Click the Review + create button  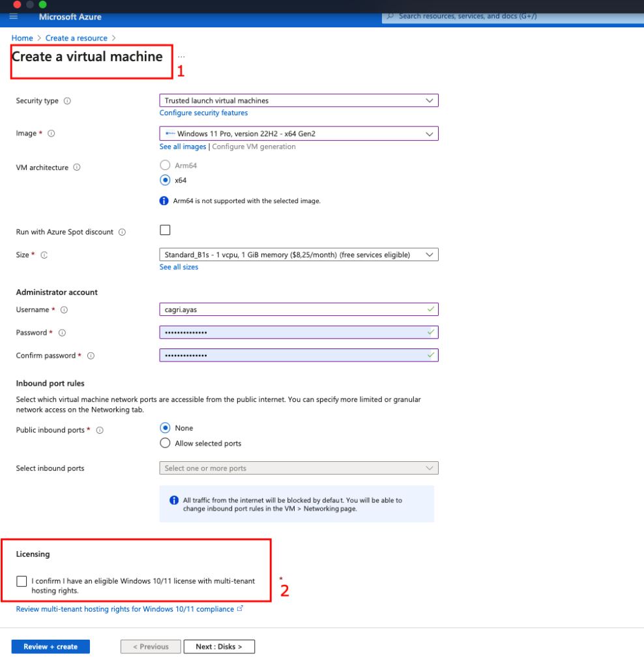point(50,647)
